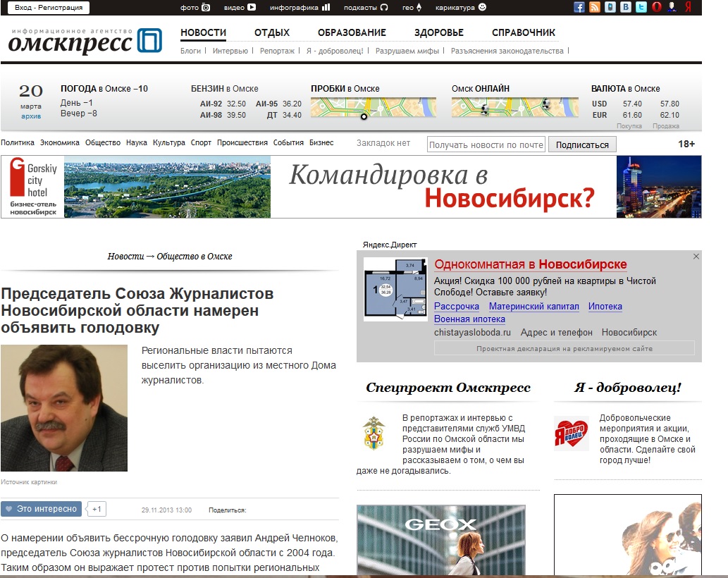Open the VKontakte social icon
Screen dimensions: 728x578
[x=625, y=8]
